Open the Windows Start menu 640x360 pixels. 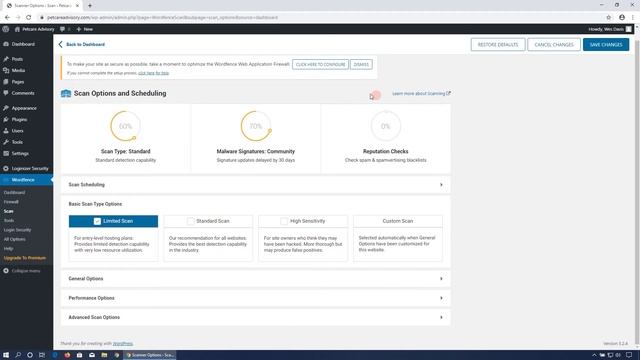(x=6, y=355)
